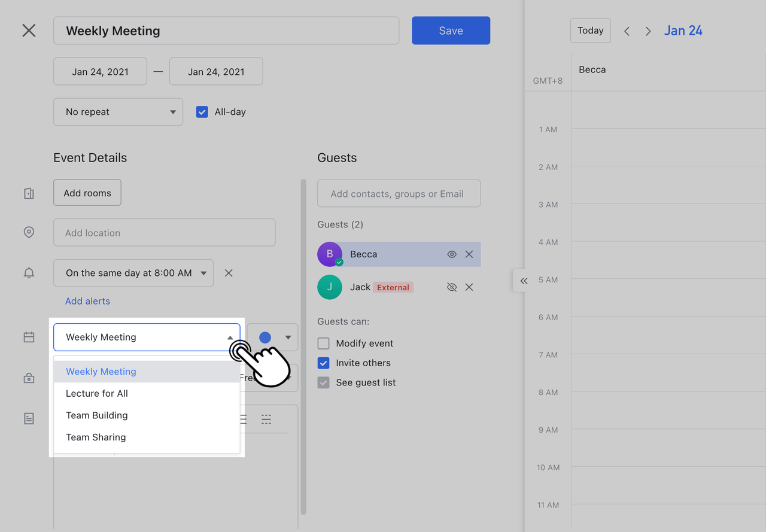766x532 pixels.
Task: Enable Modify event for guests
Action: [x=324, y=343]
